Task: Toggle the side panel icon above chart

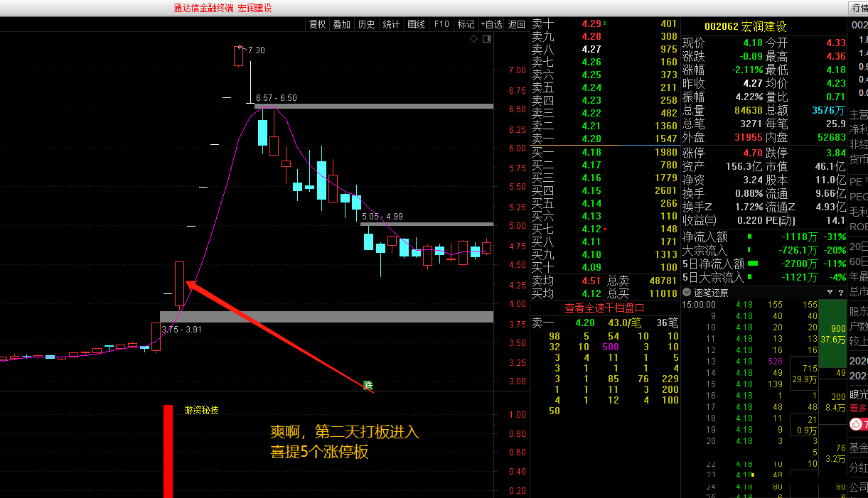Action: (487, 38)
